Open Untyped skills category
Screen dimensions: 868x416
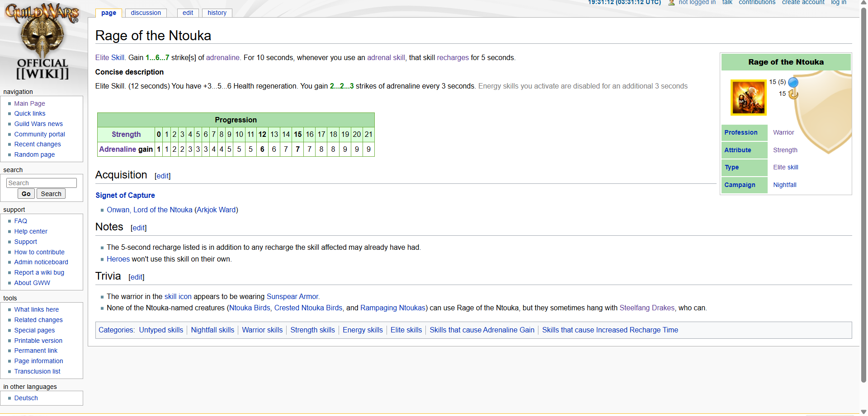pyautogui.click(x=161, y=330)
